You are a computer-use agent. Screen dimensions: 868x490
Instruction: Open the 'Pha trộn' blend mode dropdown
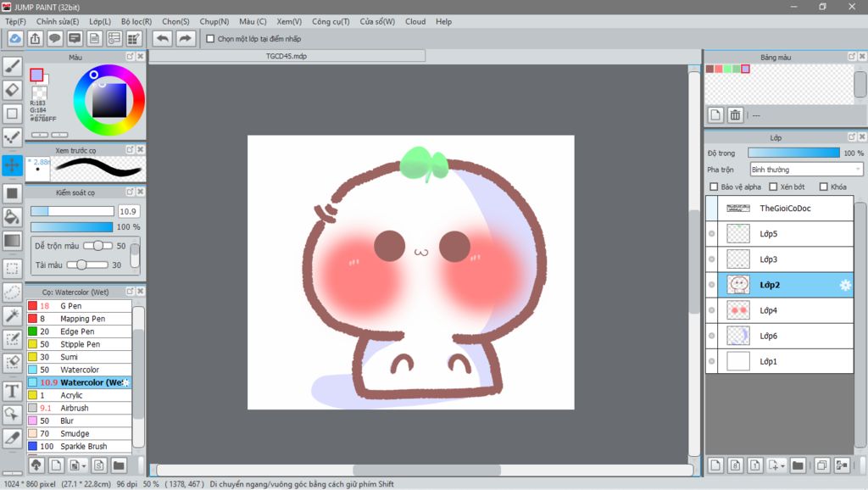coord(806,170)
